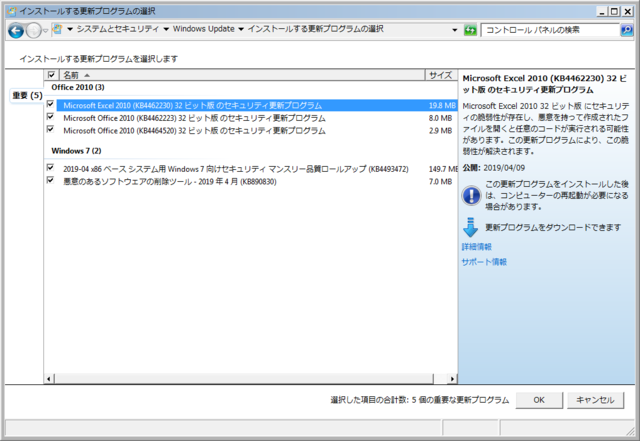Click the キャンセル button
Screen dimensions: 640x441
click(x=596, y=400)
